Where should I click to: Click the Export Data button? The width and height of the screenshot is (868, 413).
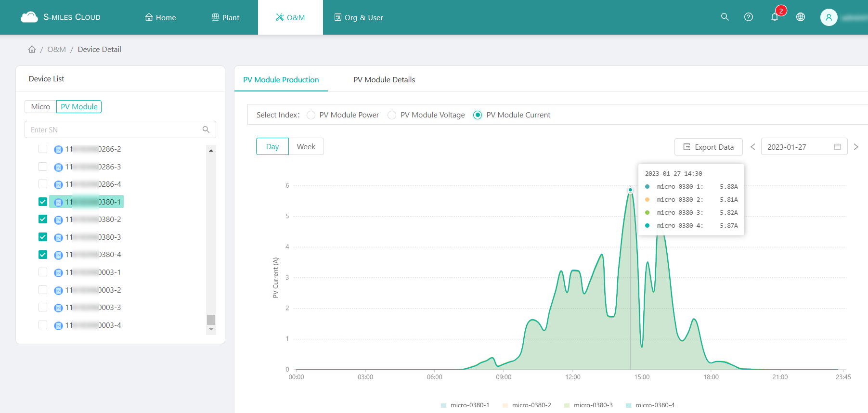[708, 147]
